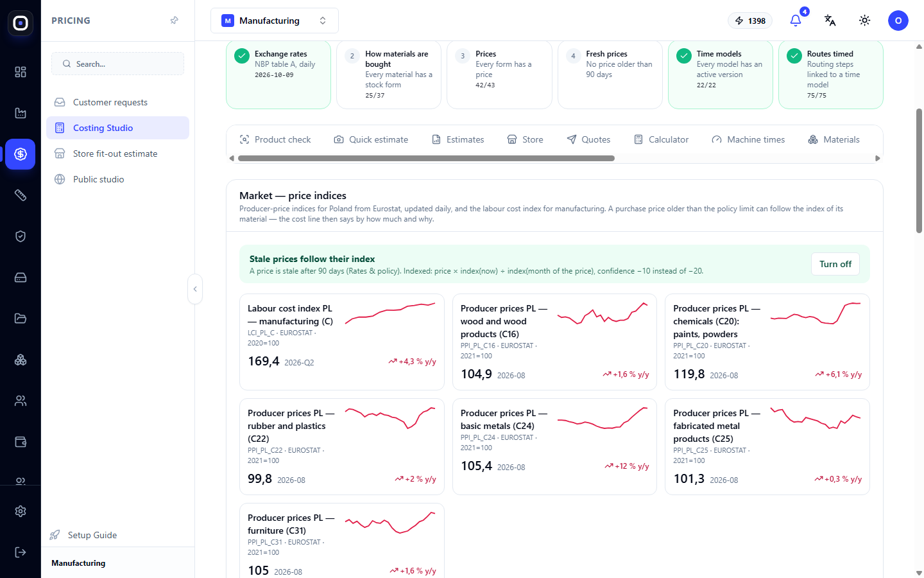The height and width of the screenshot is (578, 924).
Task: Toggle the light/dark theme sun icon
Action: (x=865, y=21)
